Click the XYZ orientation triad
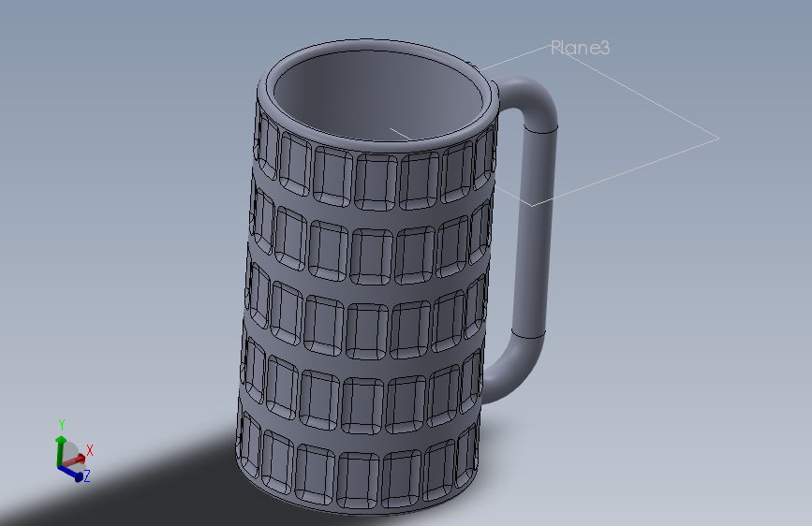This screenshot has height=526, width=812. 74,451
